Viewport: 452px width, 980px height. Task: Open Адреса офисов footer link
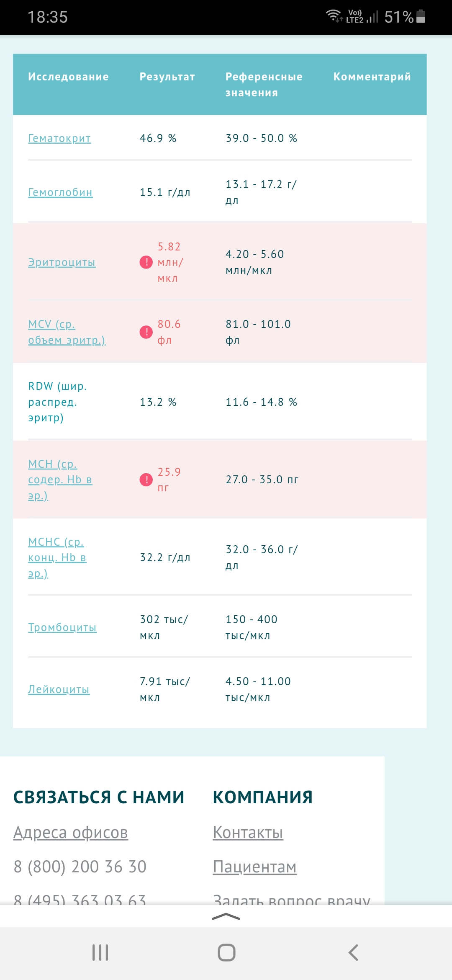[71, 833]
